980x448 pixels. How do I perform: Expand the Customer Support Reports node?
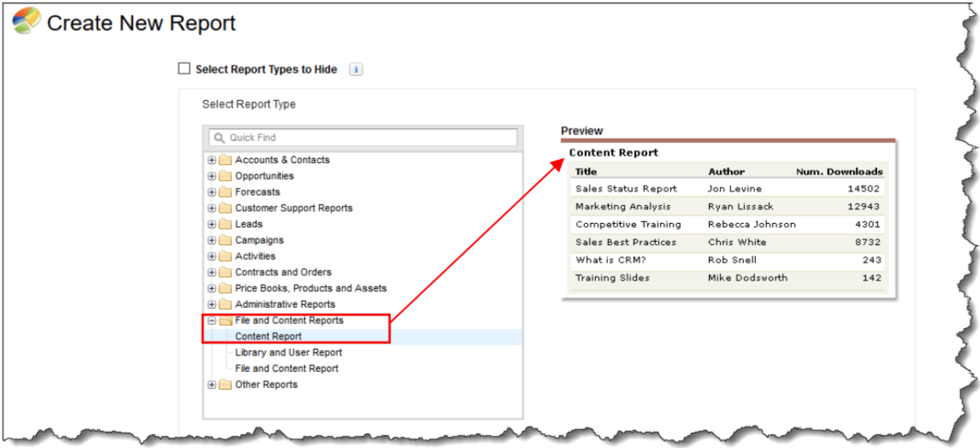[212, 208]
